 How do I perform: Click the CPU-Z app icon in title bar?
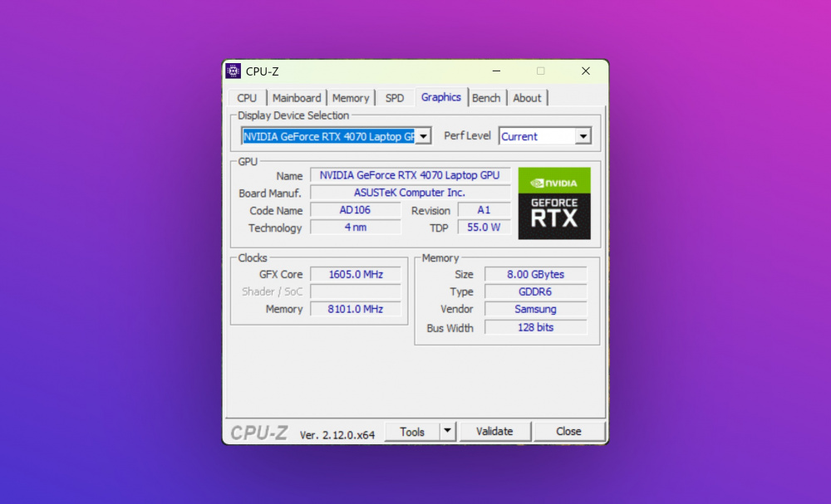click(234, 71)
